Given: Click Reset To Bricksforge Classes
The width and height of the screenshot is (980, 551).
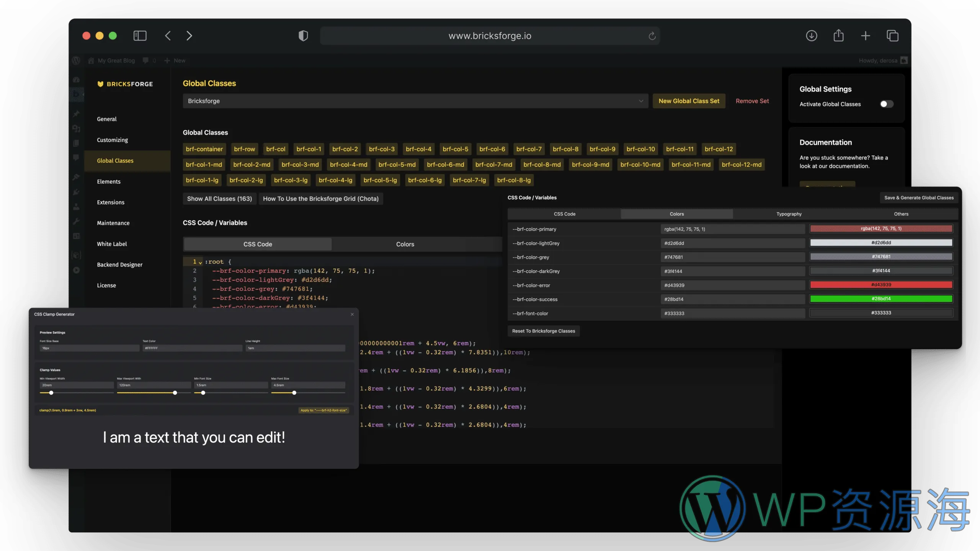Looking at the screenshot, I should click(544, 331).
